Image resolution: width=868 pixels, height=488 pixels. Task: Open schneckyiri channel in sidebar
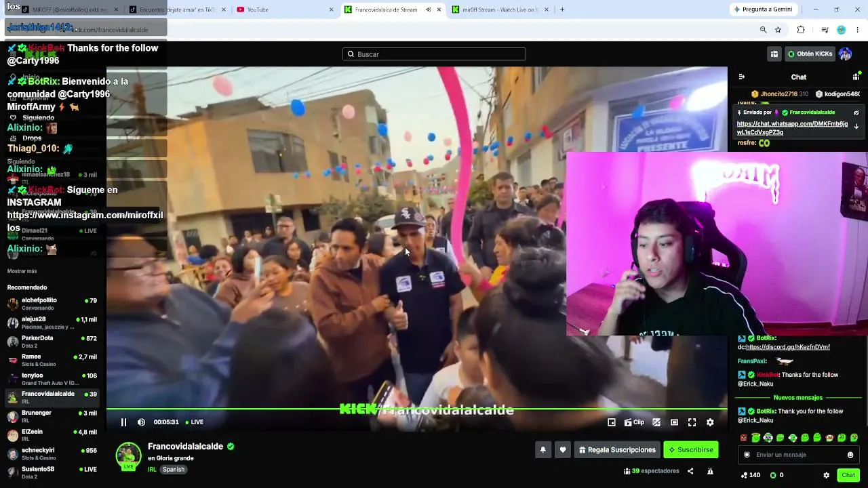click(x=53, y=453)
